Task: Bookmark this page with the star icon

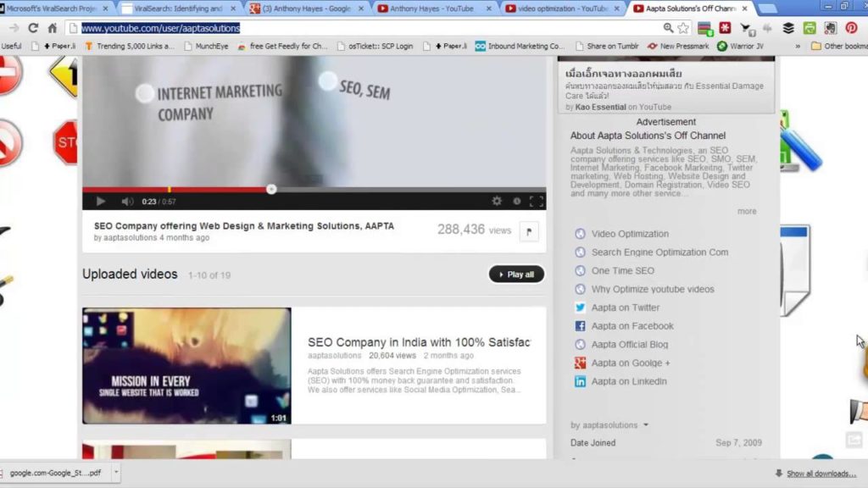Action: pos(684,28)
